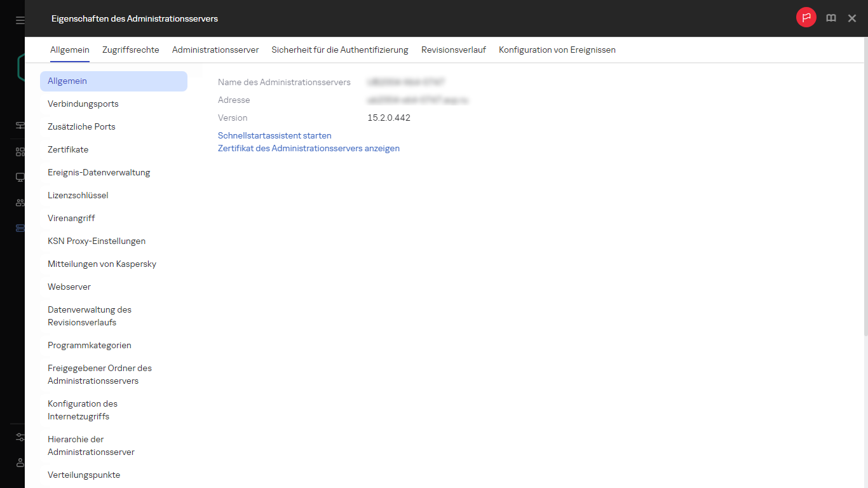Open the Zertifikate section

coord(68,149)
